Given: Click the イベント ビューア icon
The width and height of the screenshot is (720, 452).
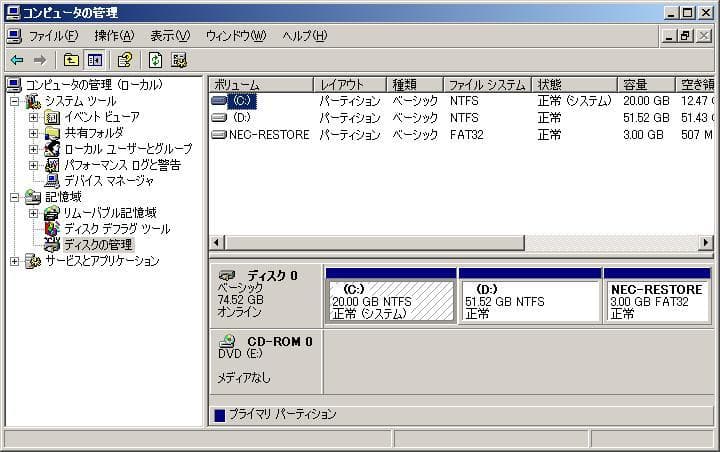Looking at the screenshot, I should click(x=52, y=117).
